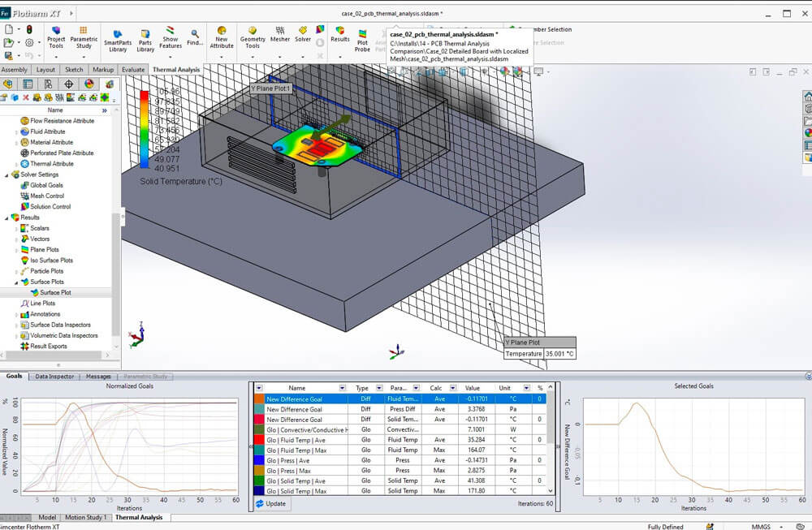Viewport: 812px width, 530px height.
Task: Open Volumetric Data Inspectors
Action: pyautogui.click(x=59, y=335)
